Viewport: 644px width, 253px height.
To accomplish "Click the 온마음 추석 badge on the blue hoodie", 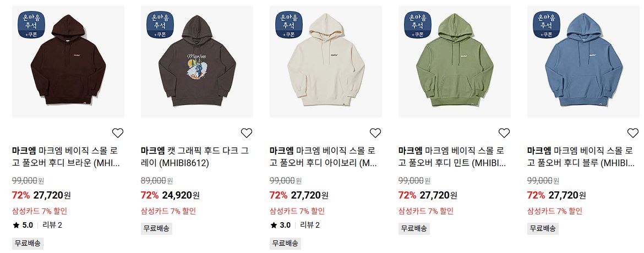I will coord(546,25).
